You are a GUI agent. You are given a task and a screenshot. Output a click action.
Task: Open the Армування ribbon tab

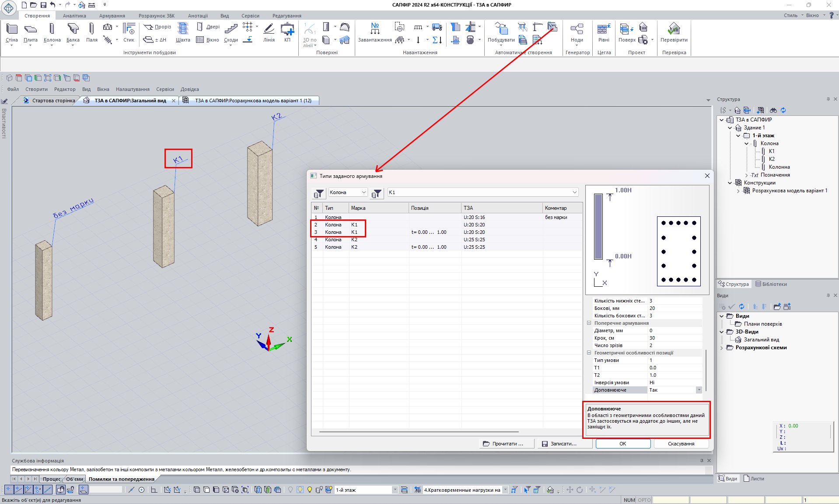(112, 16)
